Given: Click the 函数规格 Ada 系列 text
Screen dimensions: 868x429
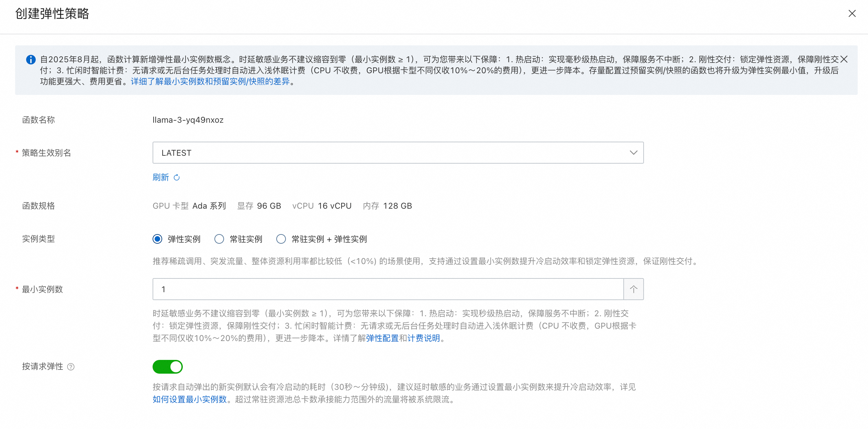Looking at the screenshot, I should (209, 206).
